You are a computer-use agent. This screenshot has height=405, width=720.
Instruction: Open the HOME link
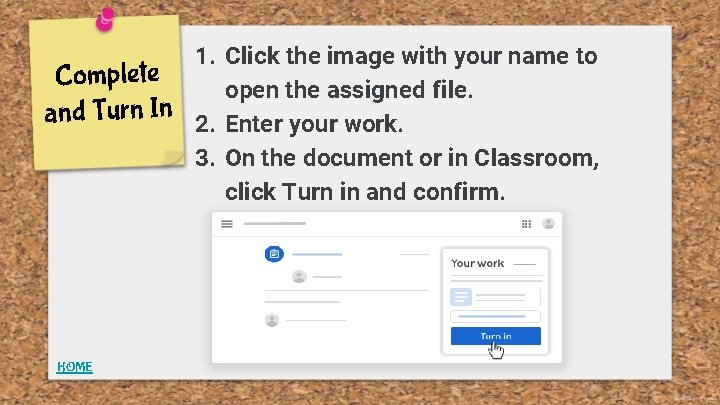[74, 367]
